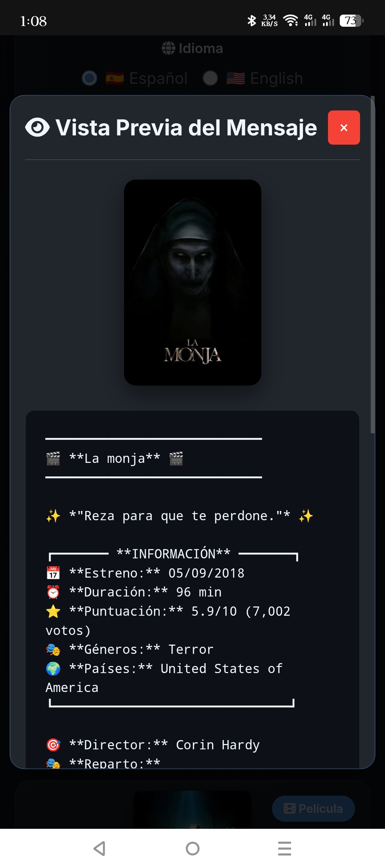Click the star icon beside Puntuación
This screenshot has width=385, height=868.
tap(53, 611)
